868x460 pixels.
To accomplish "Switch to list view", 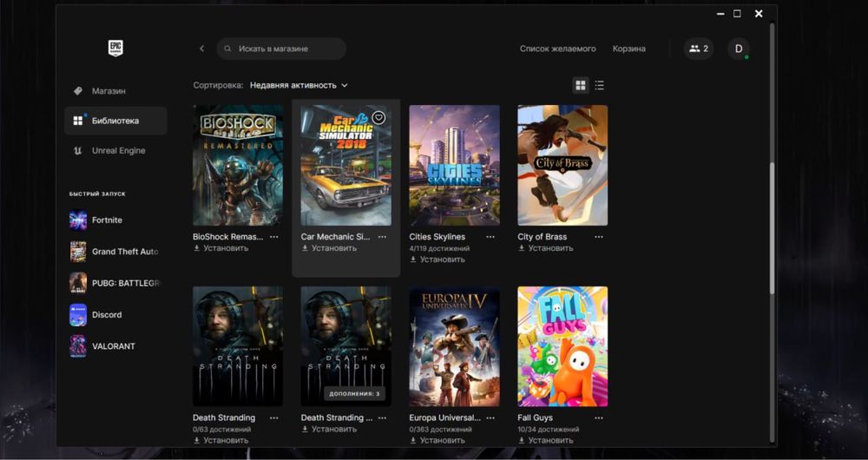I will (600, 85).
